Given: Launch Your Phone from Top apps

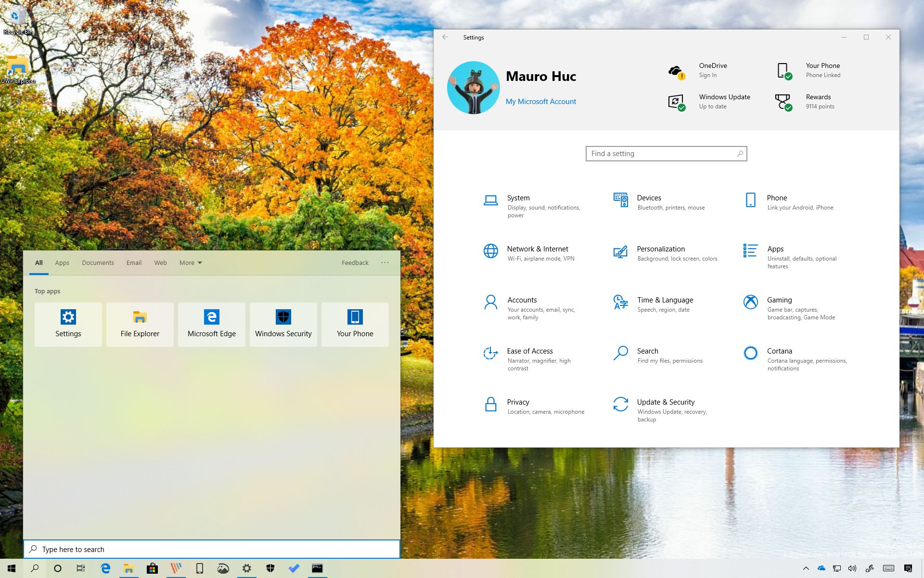Looking at the screenshot, I should click(355, 324).
